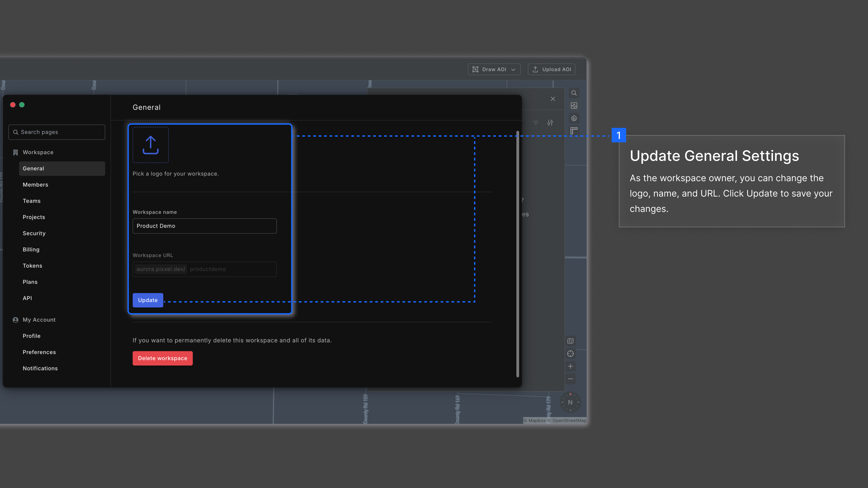The width and height of the screenshot is (868, 488).
Task: Open the sliders adjustment settings icon
Action: click(x=550, y=123)
